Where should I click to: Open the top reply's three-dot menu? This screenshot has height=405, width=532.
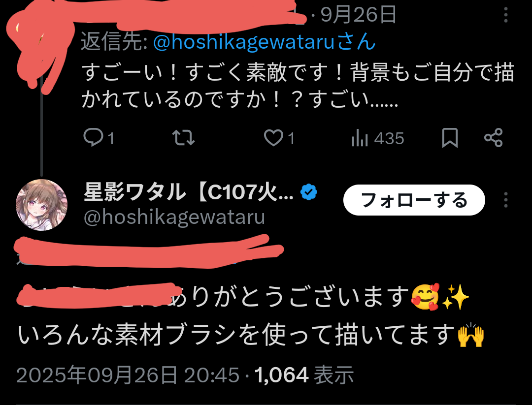(505, 15)
